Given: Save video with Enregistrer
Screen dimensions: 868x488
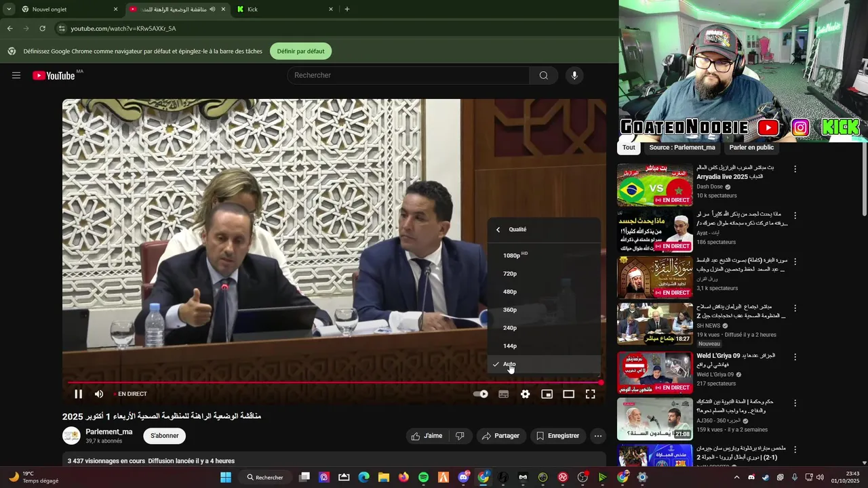Looking at the screenshot, I should coord(557,436).
